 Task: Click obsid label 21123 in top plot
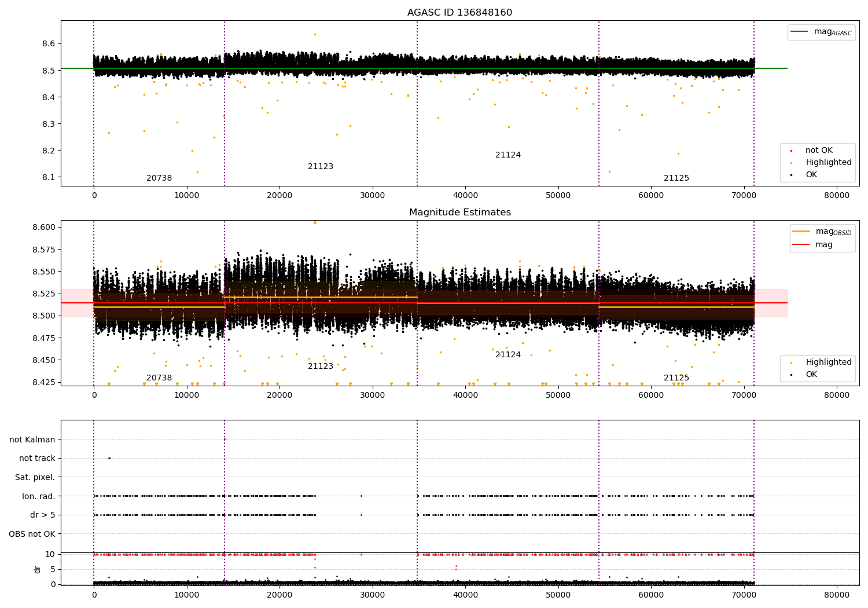pyautogui.click(x=321, y=166)
